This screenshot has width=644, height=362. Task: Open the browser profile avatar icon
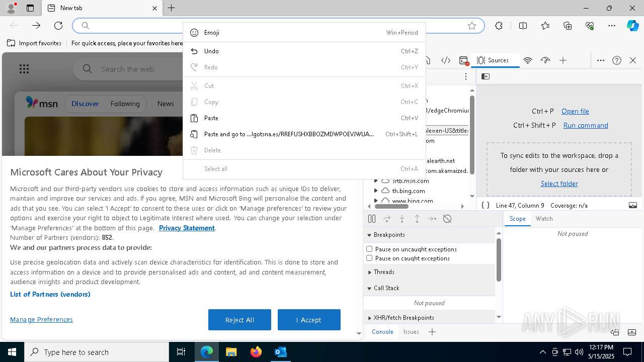pyautogui.click(x=11, y=8)
